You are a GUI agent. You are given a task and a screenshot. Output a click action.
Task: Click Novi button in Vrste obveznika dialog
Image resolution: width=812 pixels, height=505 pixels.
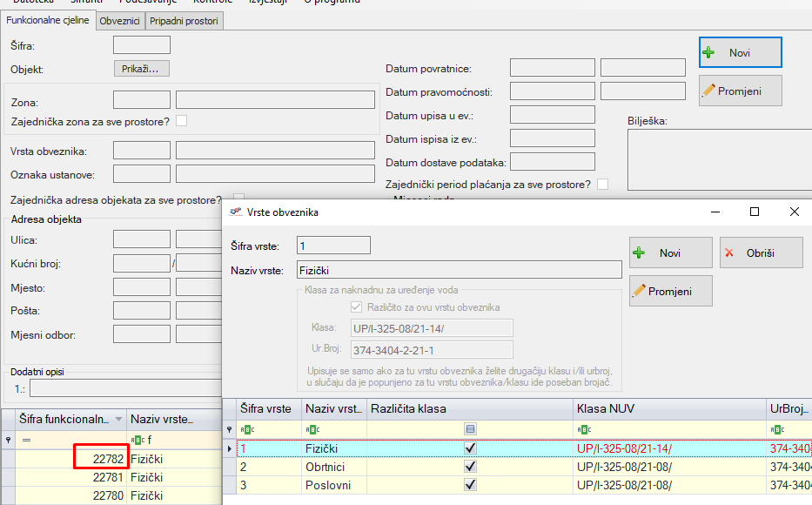click(670, 253)
